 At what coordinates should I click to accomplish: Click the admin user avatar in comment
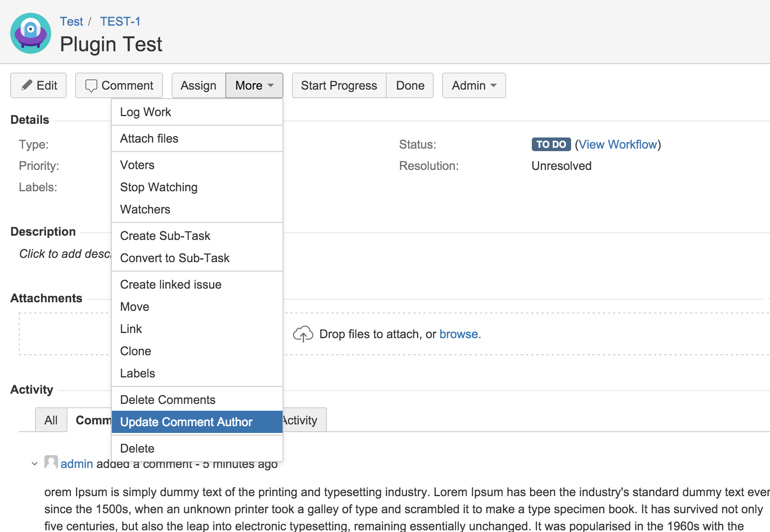click(51, 462)
